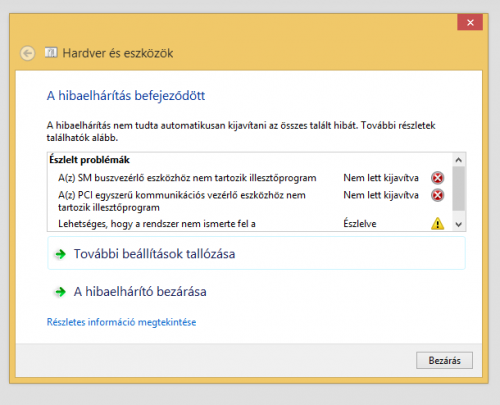Click the back arrow button
The width and height of the screenshot is (500, 405).
pos(27,53)
